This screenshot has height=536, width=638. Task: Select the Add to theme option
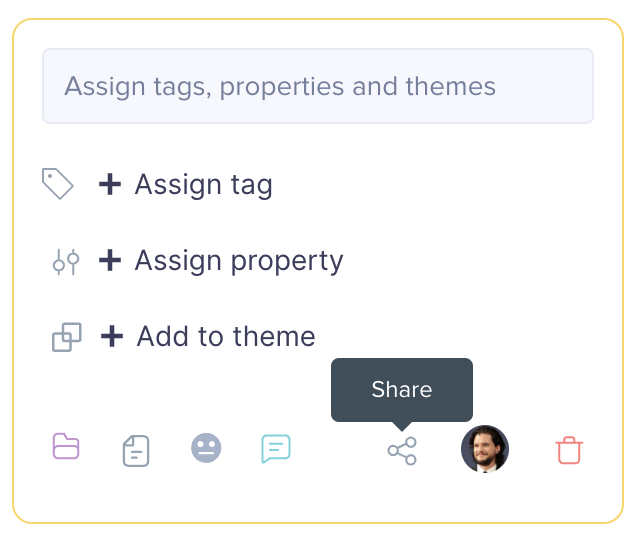tap(226, 337)
